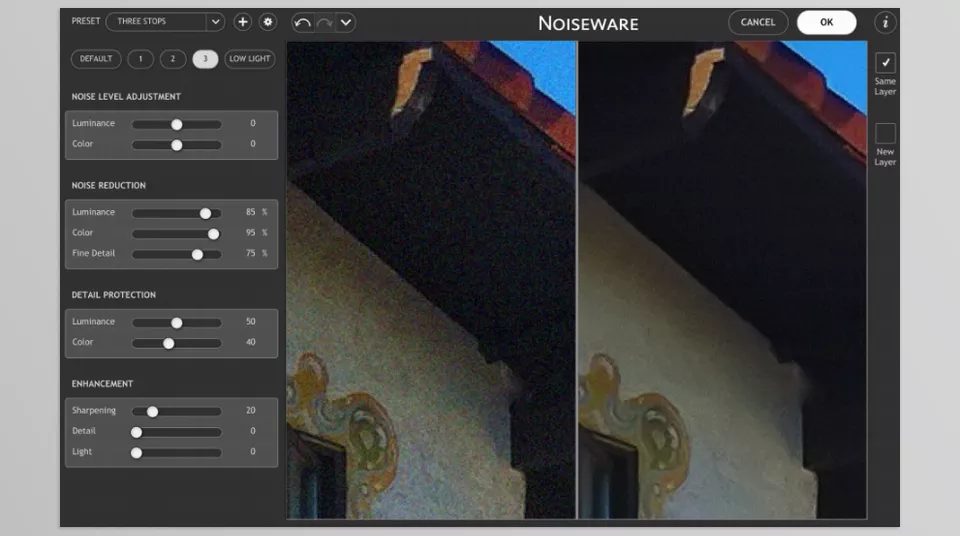960x536 pixels.
Task: Adjust the Enhancement Light slider
Action: tap(177, 453)
